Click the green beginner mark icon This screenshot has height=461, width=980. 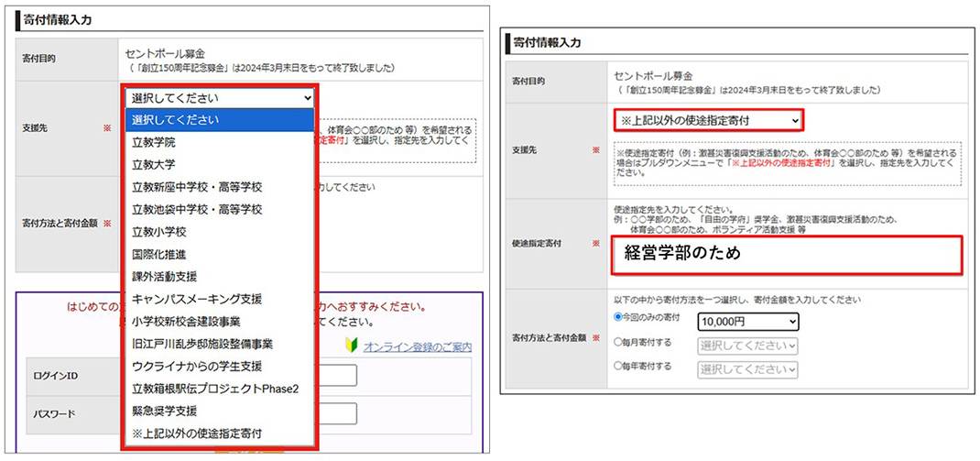pyautogui.click(x=351, y=346)
